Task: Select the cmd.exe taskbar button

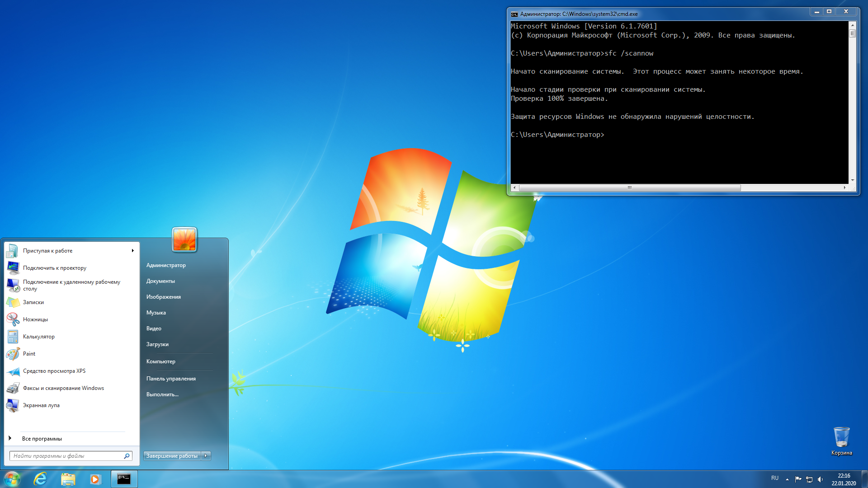Action: tap(124, 479)
